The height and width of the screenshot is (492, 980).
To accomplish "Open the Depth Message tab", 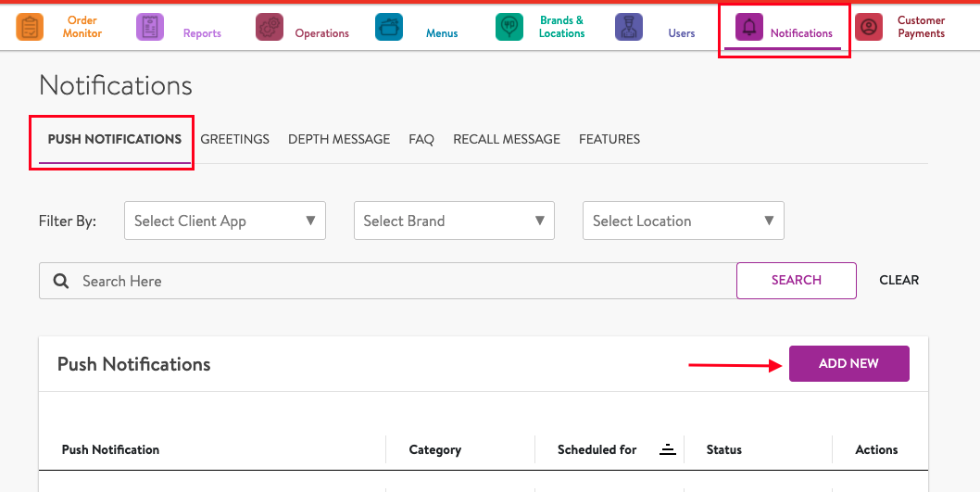I will click(339, 139).
